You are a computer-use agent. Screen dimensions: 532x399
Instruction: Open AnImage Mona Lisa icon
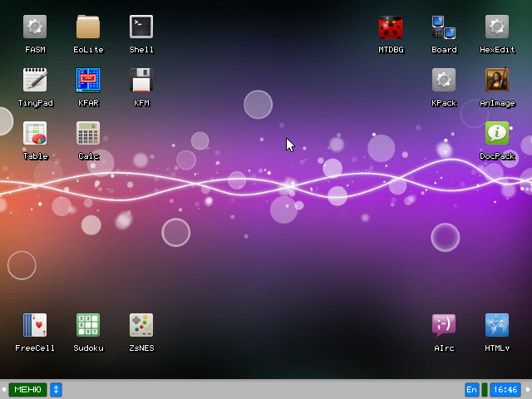pyautogui.click(x=497, y=81)
